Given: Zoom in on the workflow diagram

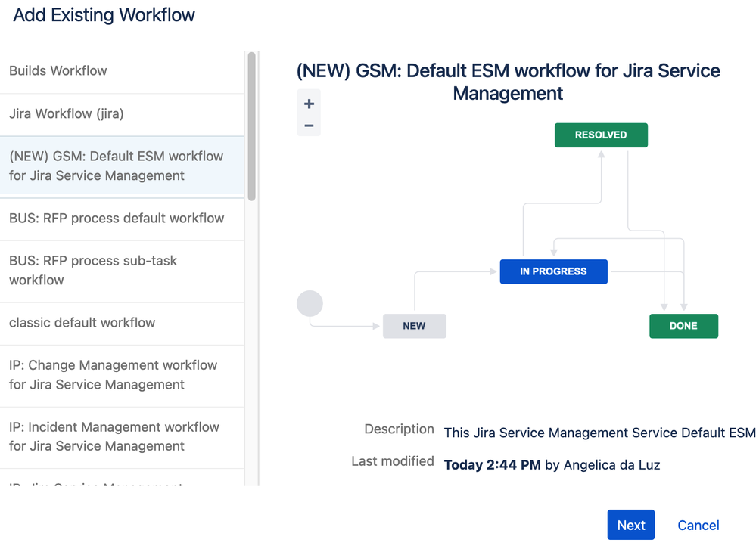Looking at the screenshot, I should 309,104.
